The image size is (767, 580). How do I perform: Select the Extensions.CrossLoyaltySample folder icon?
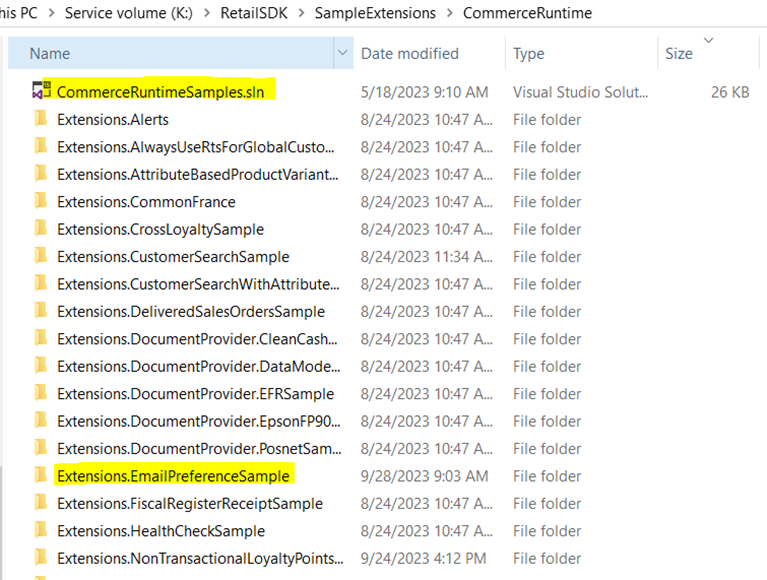41,228
